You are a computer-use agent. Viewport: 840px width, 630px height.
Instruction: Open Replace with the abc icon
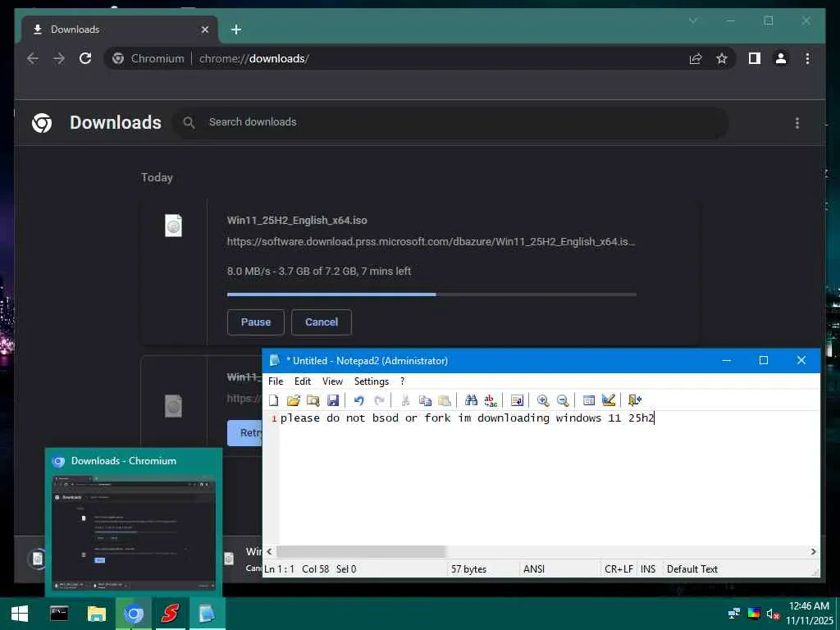pyautogui.click(x=491, y=400)
